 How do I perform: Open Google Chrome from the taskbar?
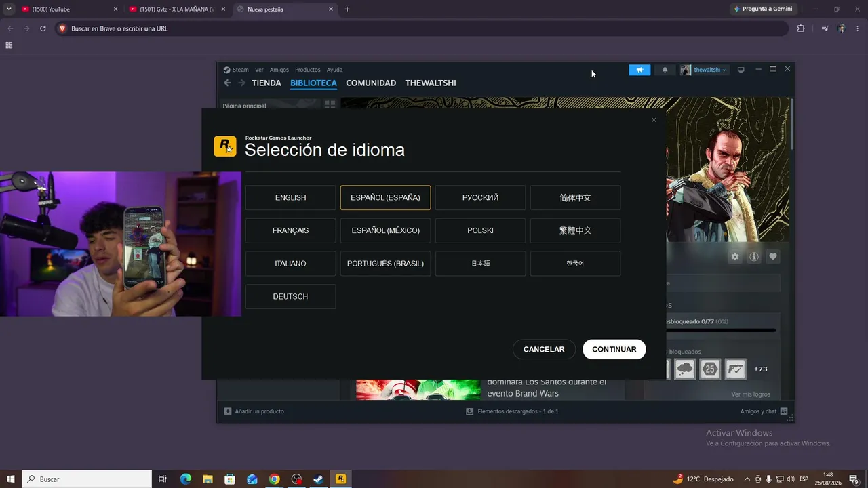click(274, 479)
